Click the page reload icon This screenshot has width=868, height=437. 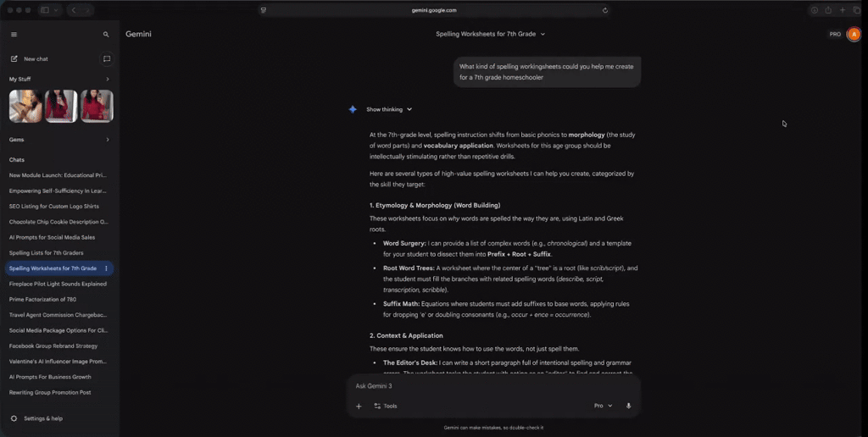(604, 10)
